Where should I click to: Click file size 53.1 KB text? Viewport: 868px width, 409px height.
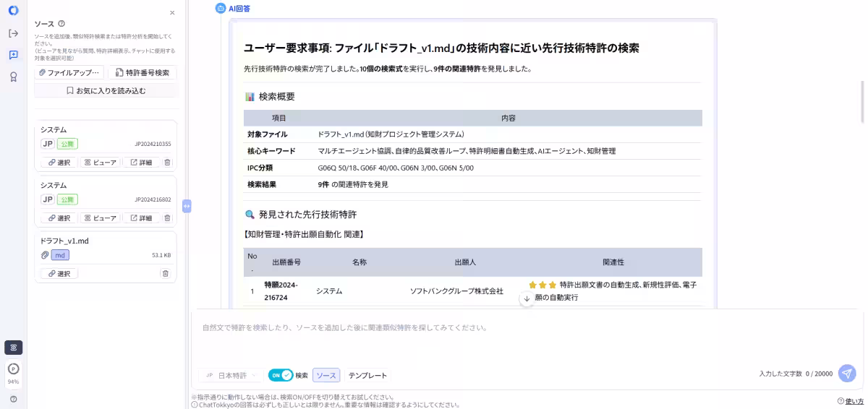tap(161, 255)
